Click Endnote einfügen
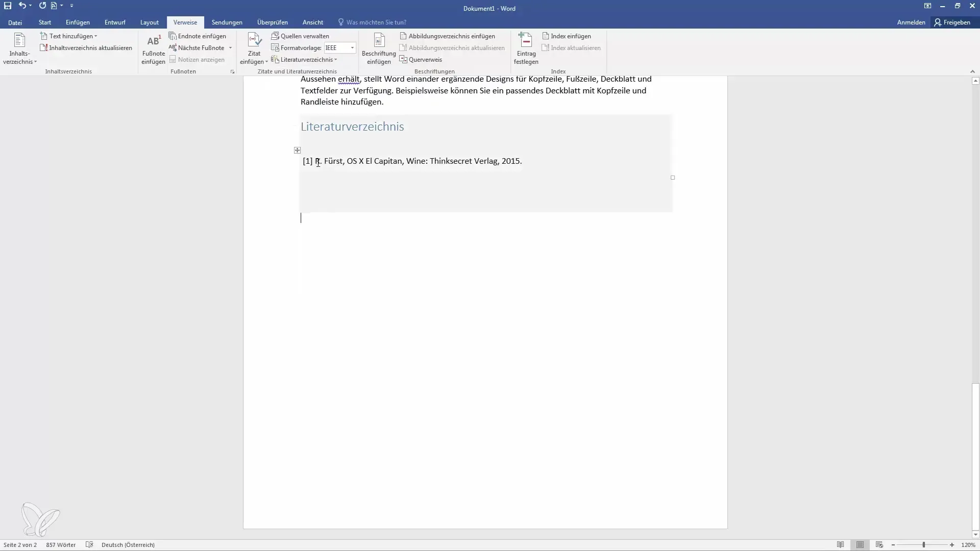This screenshot has height=551, width=980. [x=198, y=36]
